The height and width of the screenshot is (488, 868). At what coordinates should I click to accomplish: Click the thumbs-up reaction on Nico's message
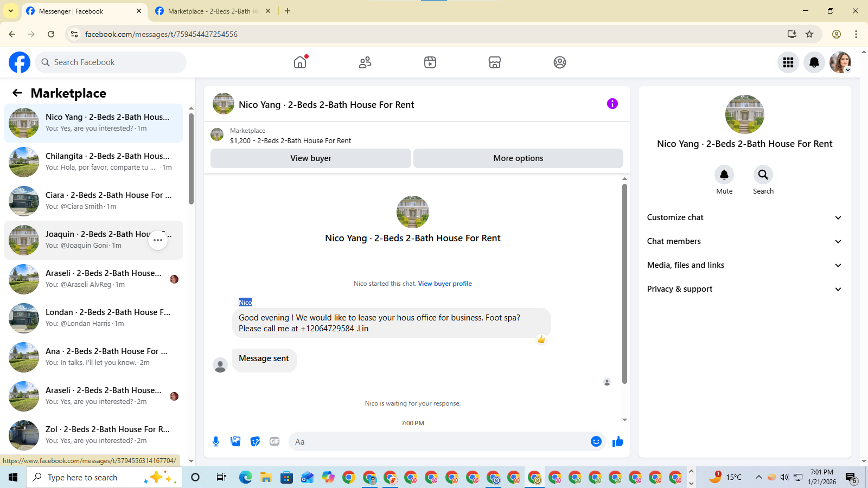(541, 339)
